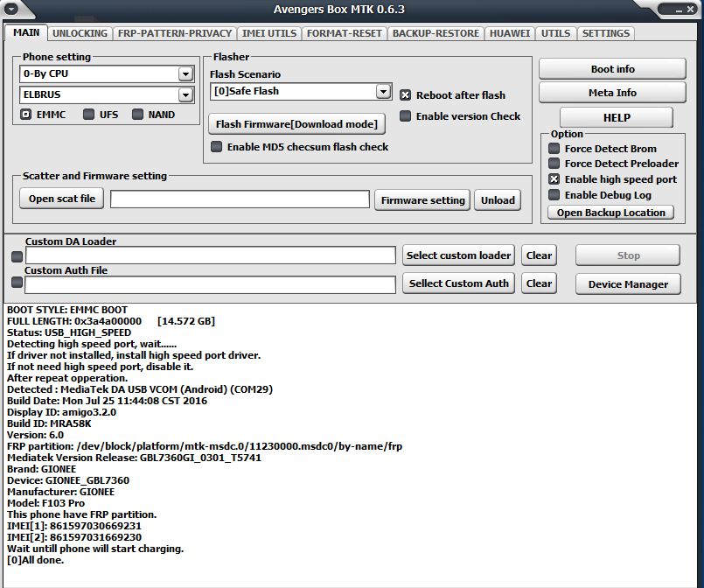Open Firmware setting
Screen dimensions: 704x588
pos(422,199)
